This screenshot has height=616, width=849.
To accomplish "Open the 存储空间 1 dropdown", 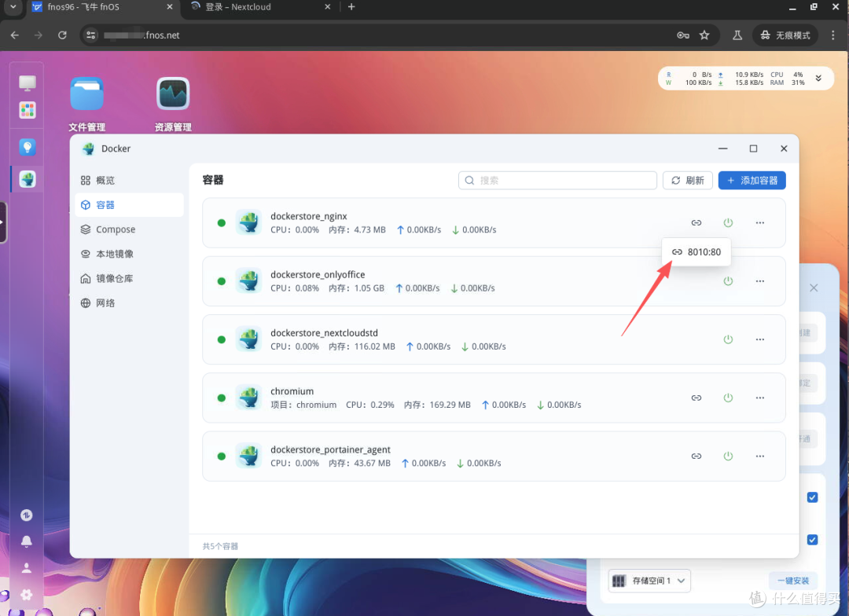I will click(x=649, y=581).
